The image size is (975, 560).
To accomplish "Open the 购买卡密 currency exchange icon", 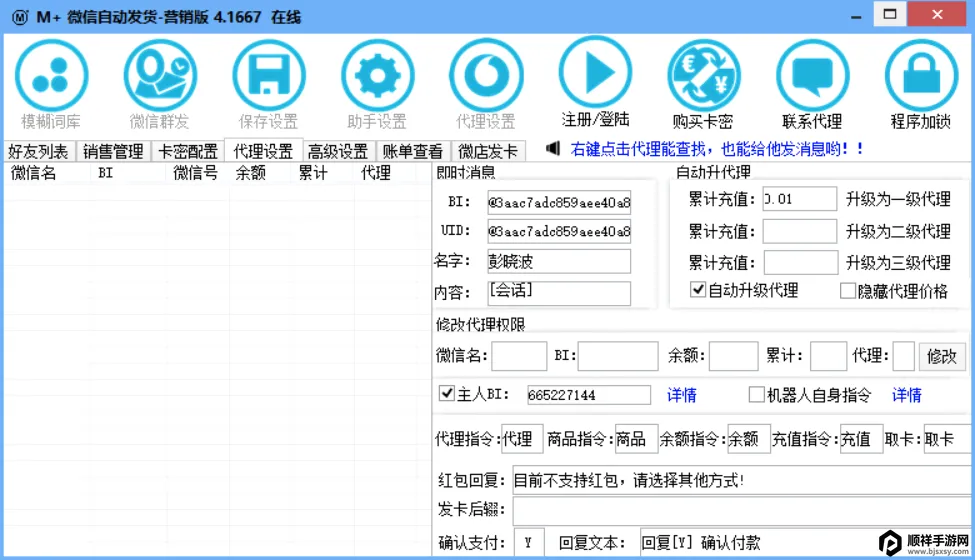I will [x=704, y=75].
